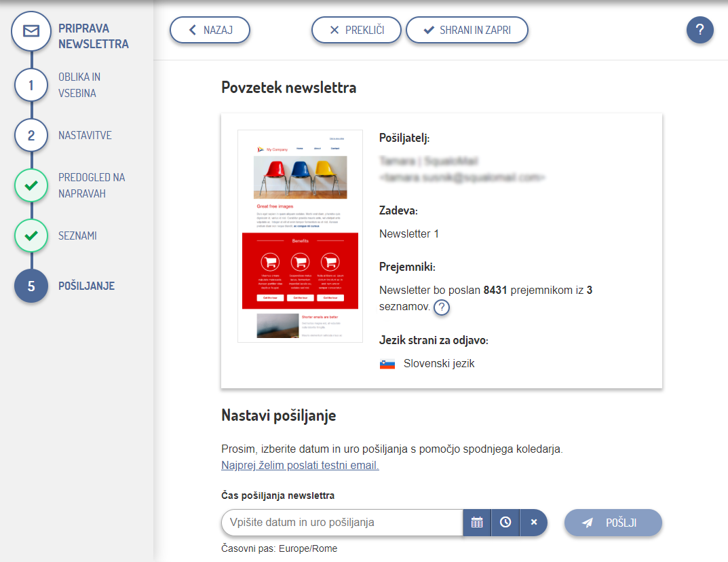
Task: Click the green checkmark for Seznami step
Action: [31, 236]
